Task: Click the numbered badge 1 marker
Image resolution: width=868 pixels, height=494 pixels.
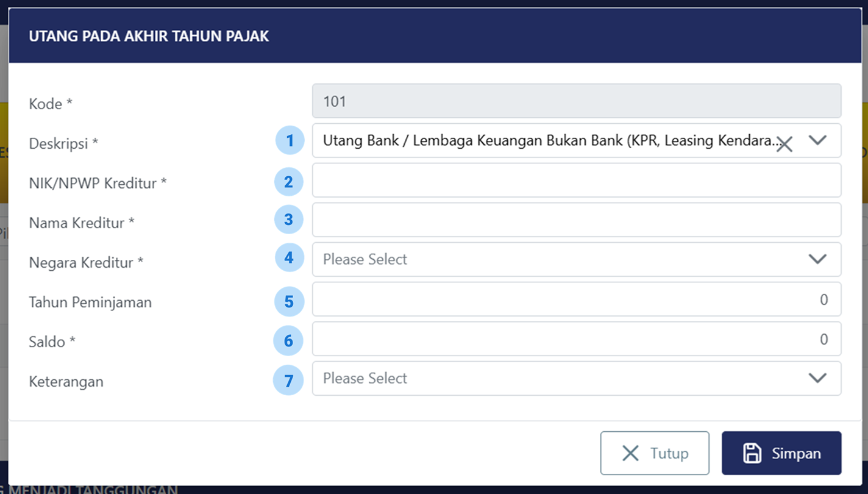Action: pos(290,141)
